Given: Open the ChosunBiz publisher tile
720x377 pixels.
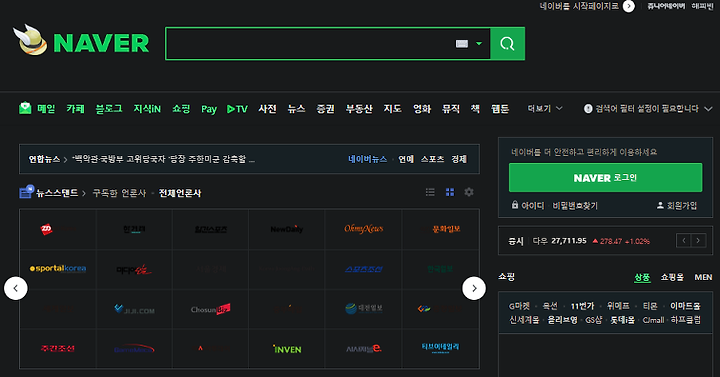Looking at the screenshot, I should (210, 309).
